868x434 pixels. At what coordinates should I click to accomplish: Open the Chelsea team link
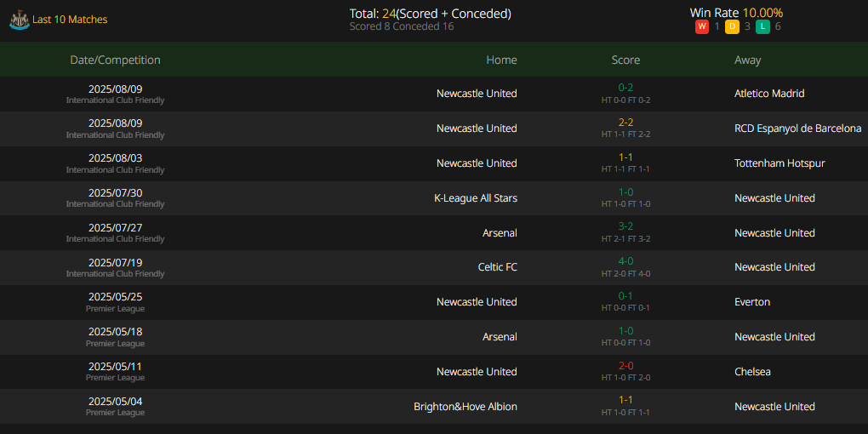point(752,372)
